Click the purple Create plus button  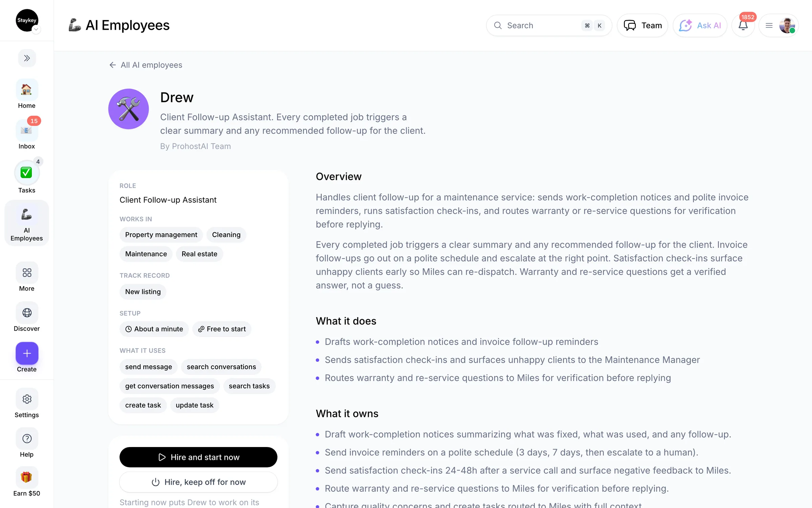(x=27, y=354)
